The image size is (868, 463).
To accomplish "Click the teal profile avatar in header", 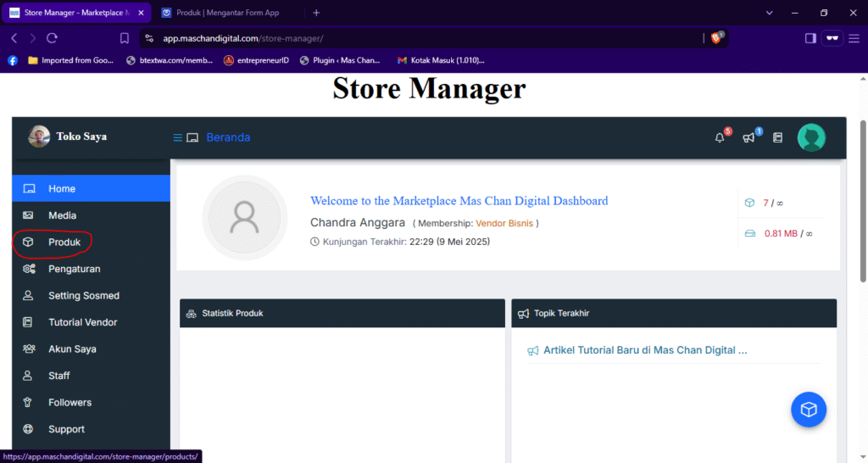I will tap(811, 138).
